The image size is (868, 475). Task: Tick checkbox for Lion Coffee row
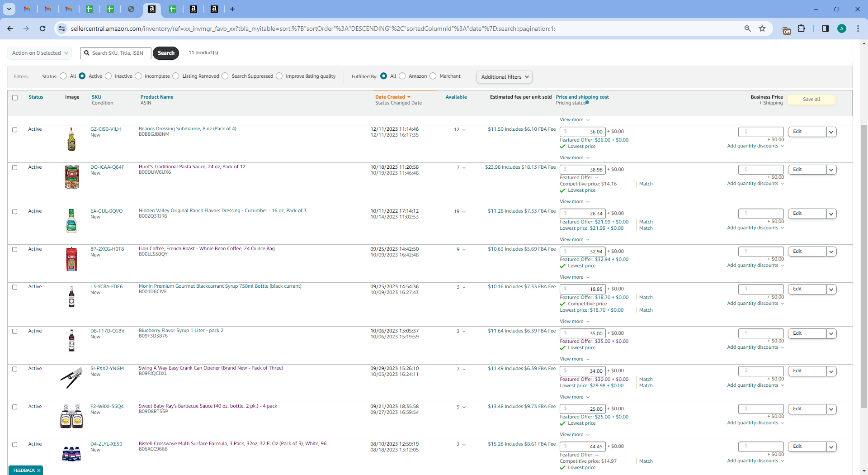[14, 250]
